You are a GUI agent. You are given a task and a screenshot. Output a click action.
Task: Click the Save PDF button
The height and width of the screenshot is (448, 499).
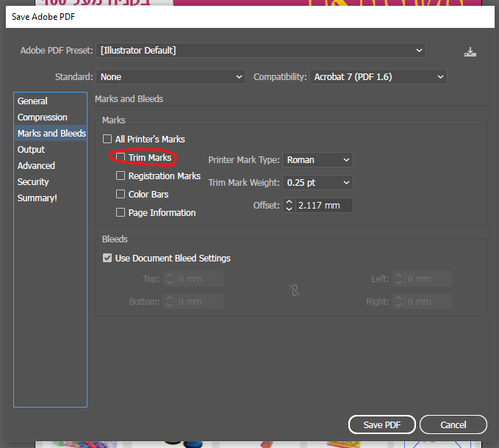pos(382,424)
